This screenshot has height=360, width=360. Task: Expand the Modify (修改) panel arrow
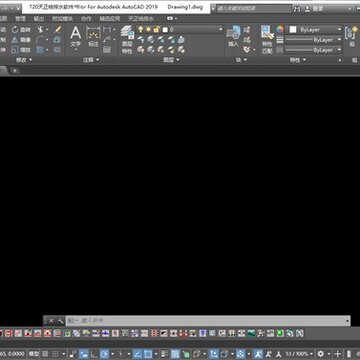(31, 60)
